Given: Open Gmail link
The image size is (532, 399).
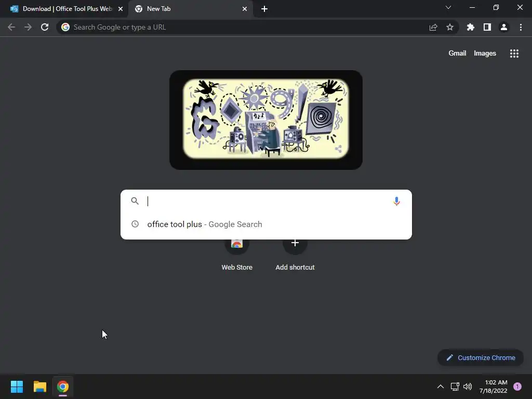Looking at the screenshot, I should coord(457,54).
